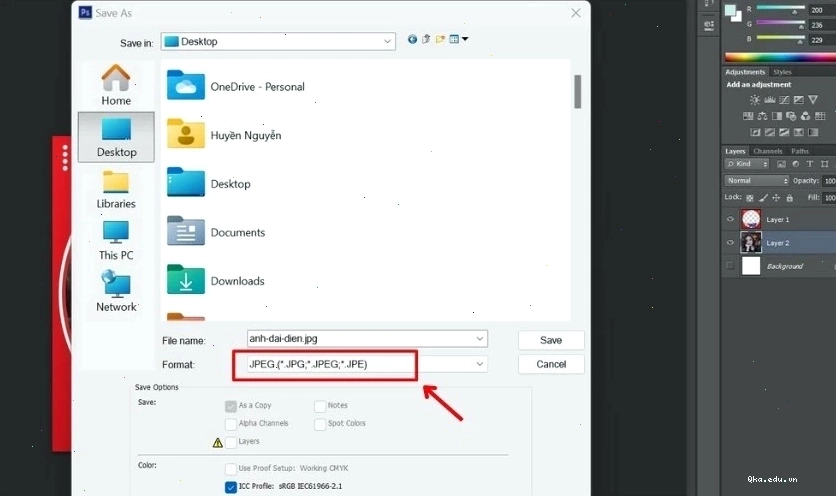
Task: Add a Posterize adjustment
Action: tap(770, 132)
